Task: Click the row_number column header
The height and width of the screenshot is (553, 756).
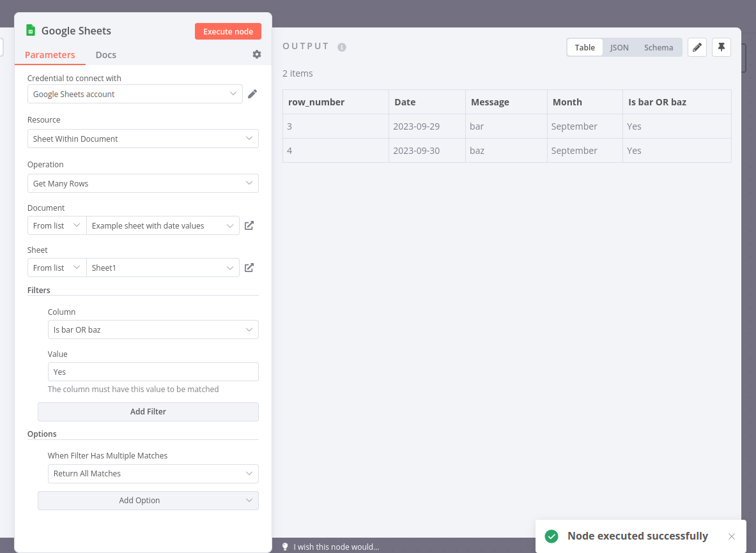Action: (336, 102)
